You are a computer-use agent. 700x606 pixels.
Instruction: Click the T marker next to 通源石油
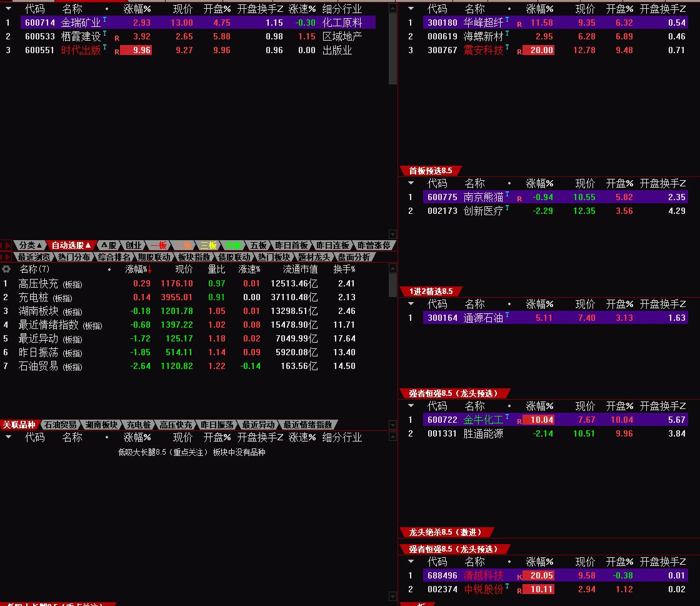pyautogui.click(x=507, y=315)
